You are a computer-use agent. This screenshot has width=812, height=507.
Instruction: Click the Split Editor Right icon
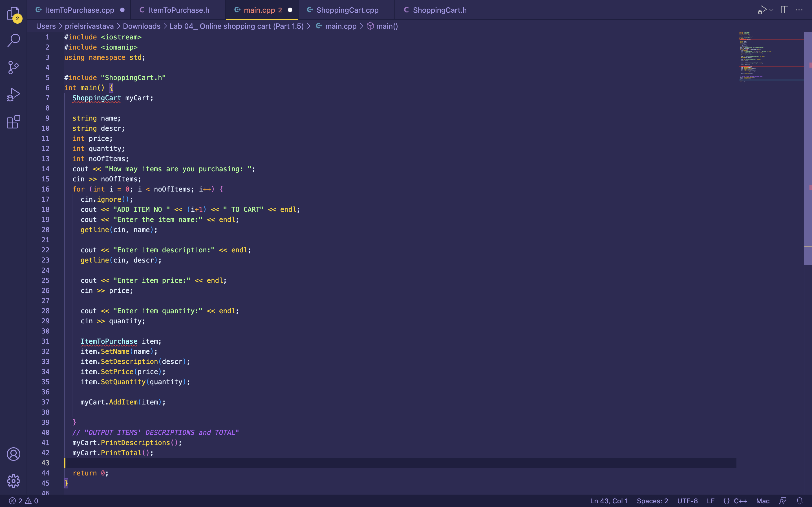point(784,10)
